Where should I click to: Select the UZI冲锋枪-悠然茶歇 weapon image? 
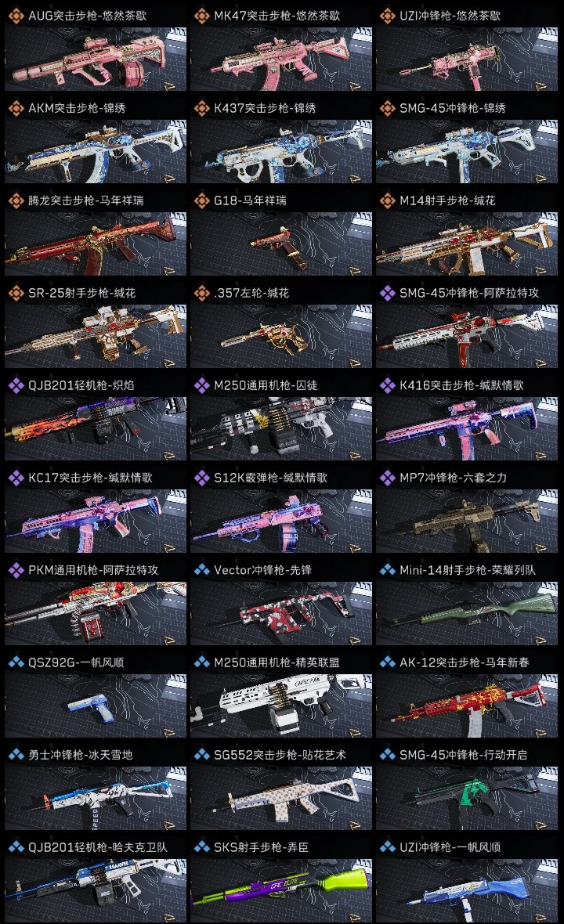click(467, 59)
